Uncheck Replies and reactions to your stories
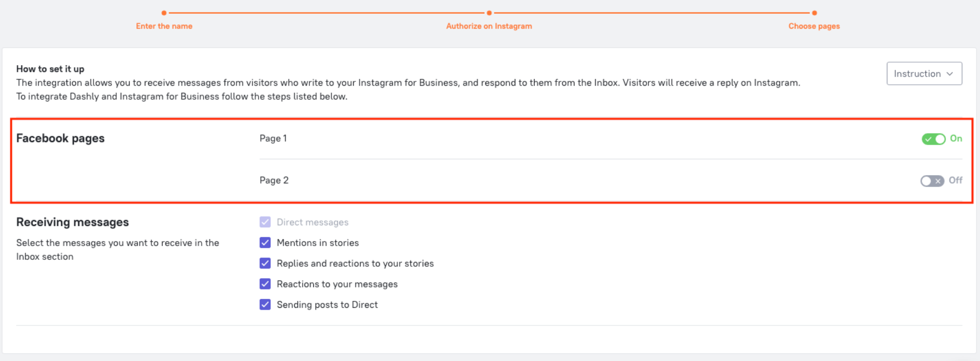Screen dimensions: 980x361 coord(265,263)
